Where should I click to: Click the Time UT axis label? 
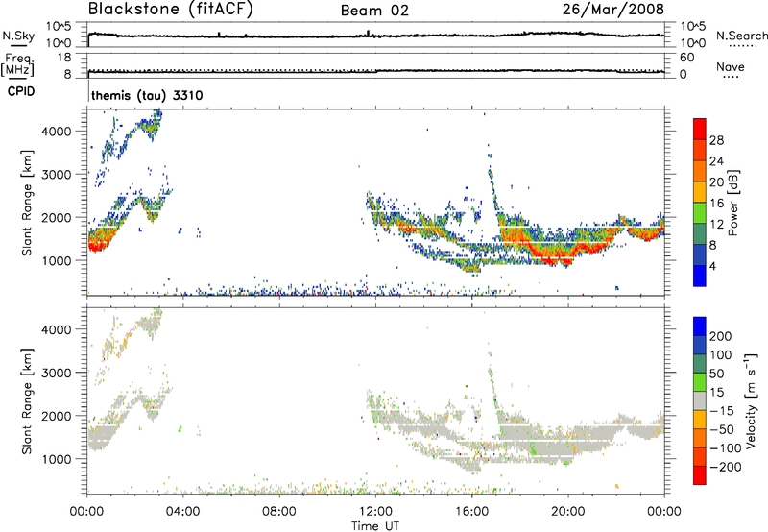(375, 526)
